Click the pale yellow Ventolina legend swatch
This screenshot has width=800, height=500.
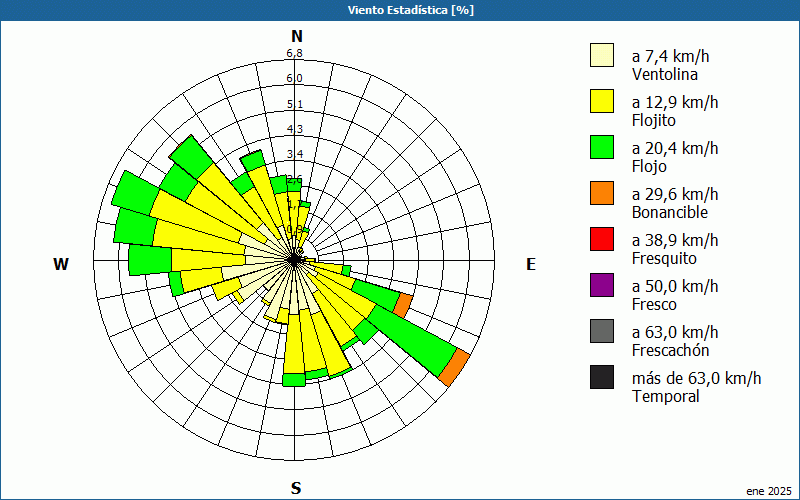(602, 55)
